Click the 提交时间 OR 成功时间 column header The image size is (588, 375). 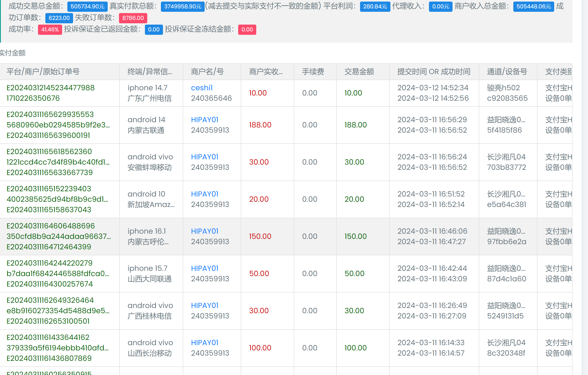click(434, 71)
